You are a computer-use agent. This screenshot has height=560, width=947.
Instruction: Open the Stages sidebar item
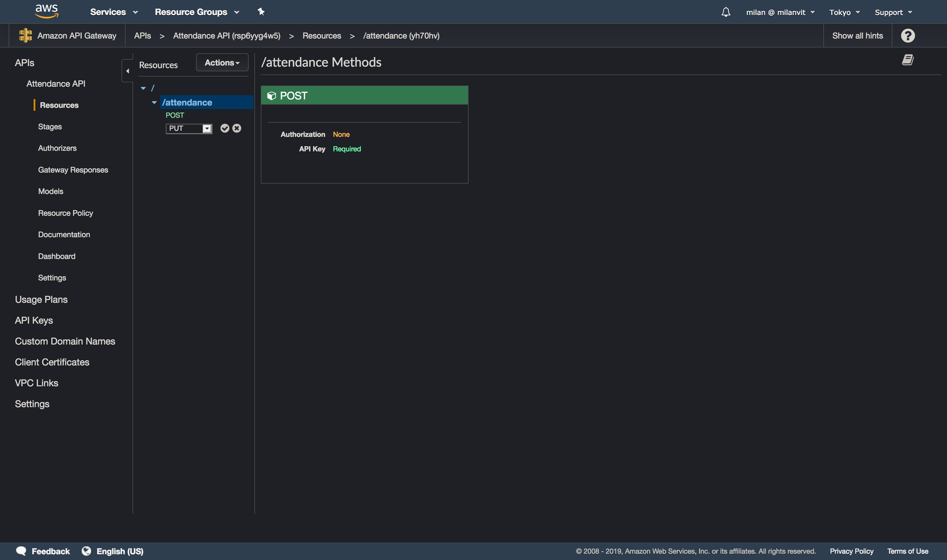pyautogui.click(x=50, y=126)
